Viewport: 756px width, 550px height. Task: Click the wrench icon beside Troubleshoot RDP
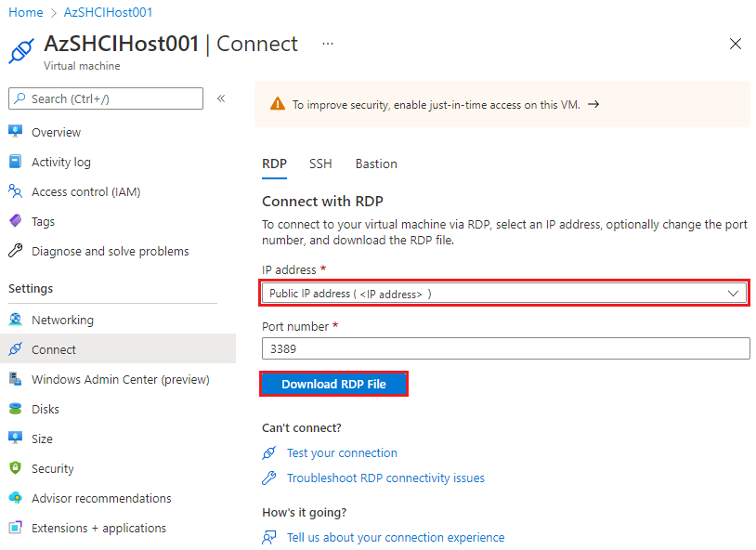click(x=269, y=478)
